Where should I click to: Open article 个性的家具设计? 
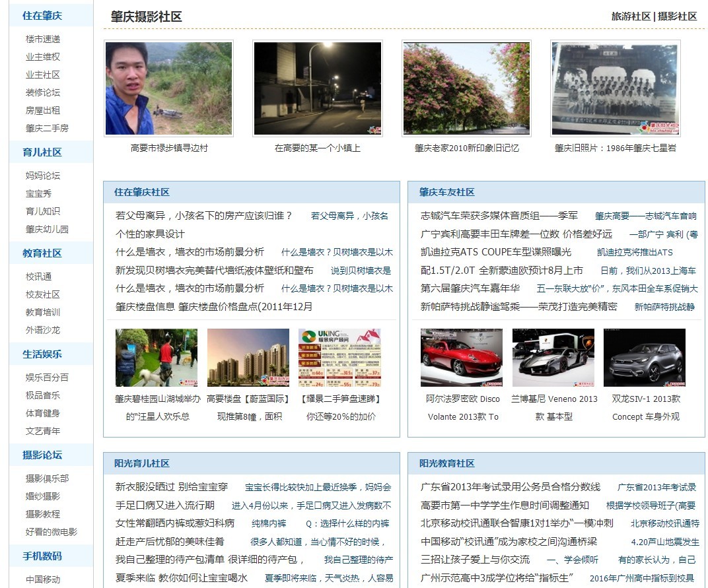(150, 234)
